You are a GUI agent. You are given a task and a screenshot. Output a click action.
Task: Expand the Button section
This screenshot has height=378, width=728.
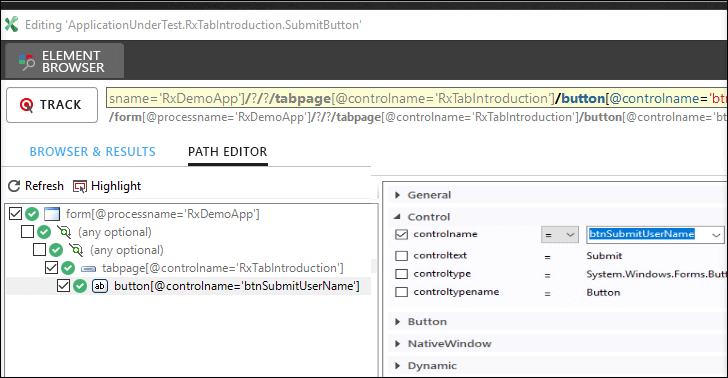pyautogui.click(x=398, y=322)
